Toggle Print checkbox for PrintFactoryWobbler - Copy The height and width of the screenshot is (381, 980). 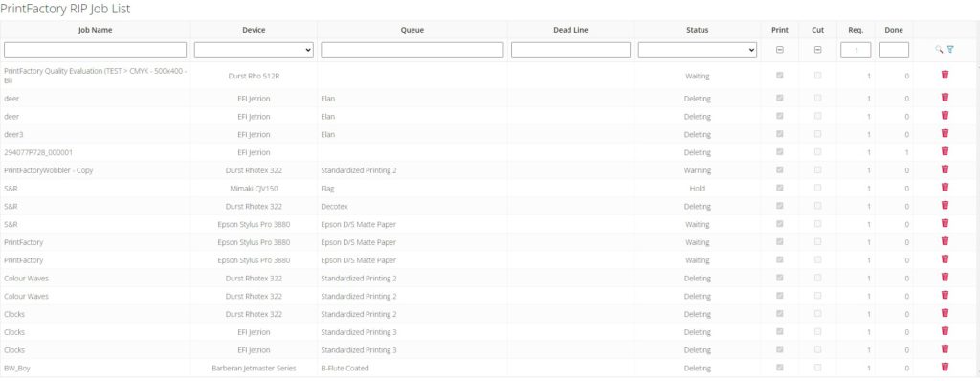pos(779,169)
